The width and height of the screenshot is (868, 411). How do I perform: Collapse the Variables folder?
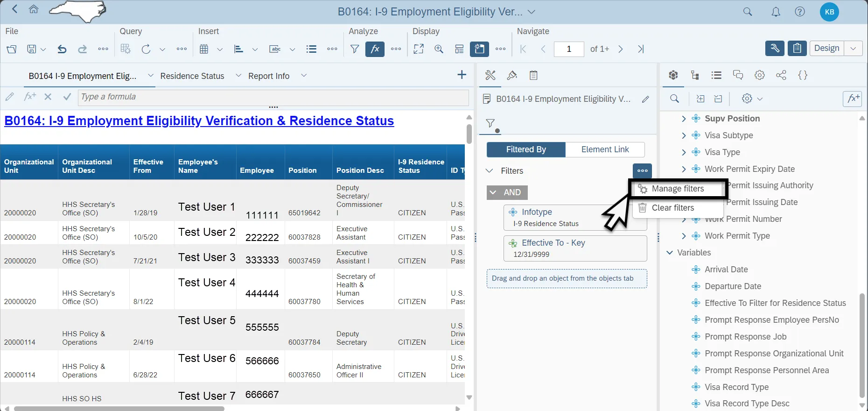click(670, 253)
